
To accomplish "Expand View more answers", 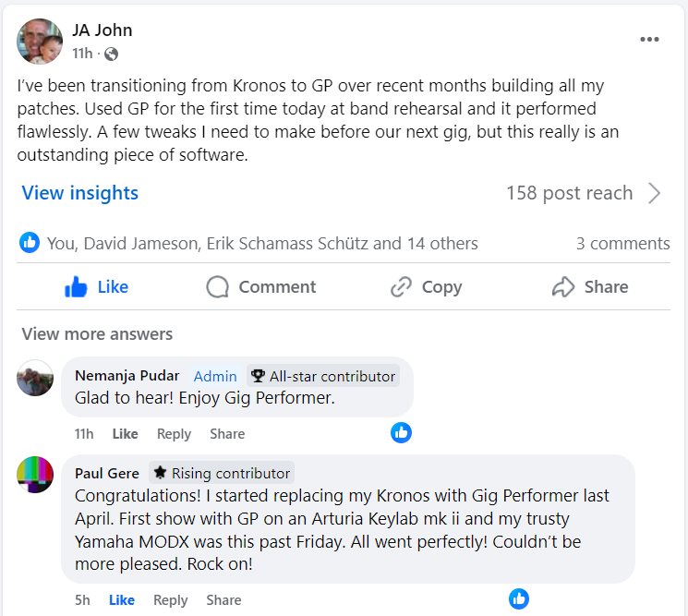I will click(97, 333).
